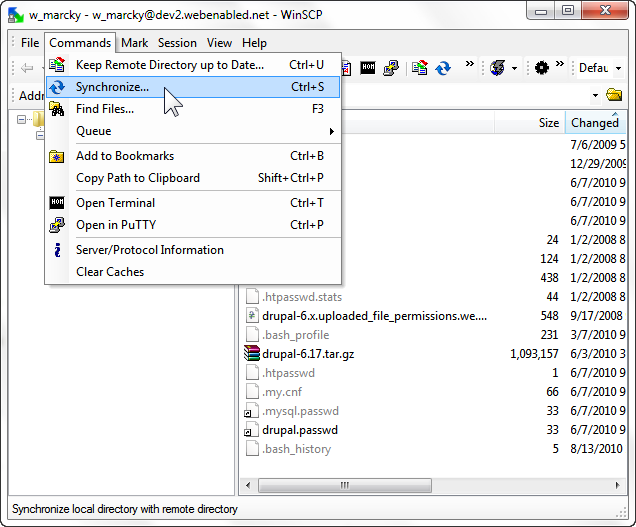This screenshot has height=527, width=636.
Task: Choose Add to Bookmarks entry
Action: point(193,156)
